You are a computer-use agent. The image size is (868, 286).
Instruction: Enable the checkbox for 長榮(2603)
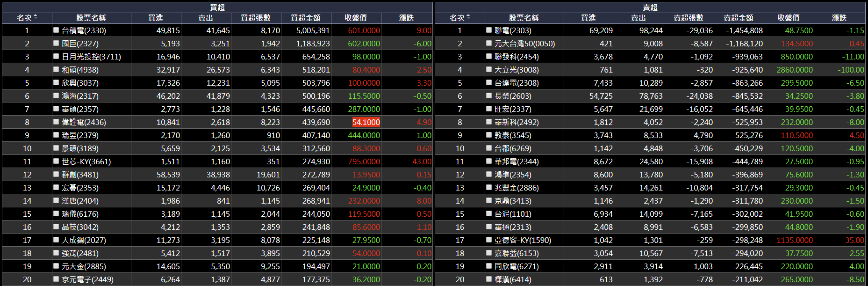489,95
